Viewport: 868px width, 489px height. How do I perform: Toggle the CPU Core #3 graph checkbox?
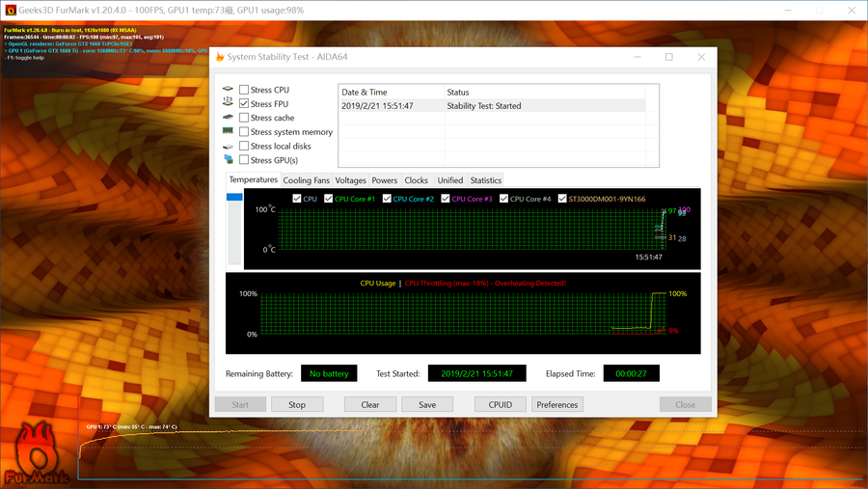[x=445, y=199]
